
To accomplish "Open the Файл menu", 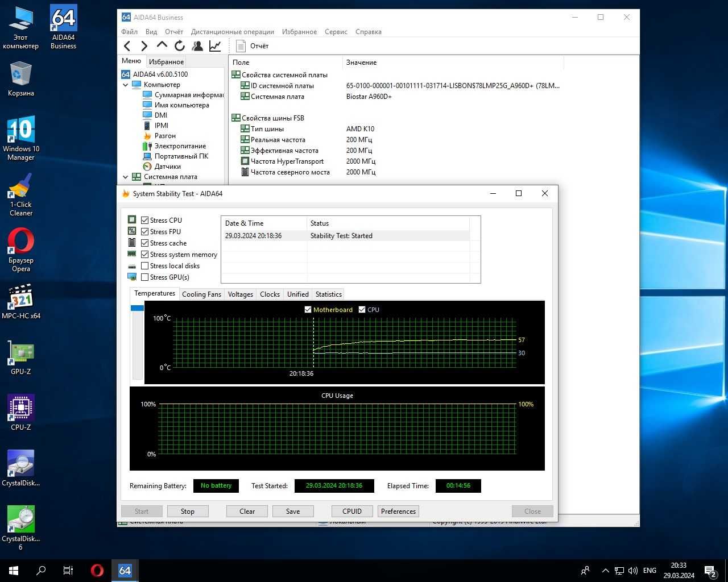I will 129,32.
